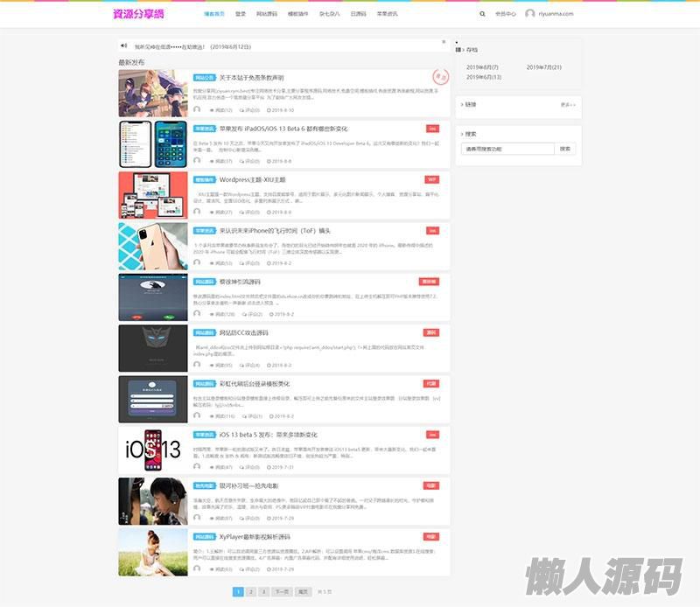Open post iOS 13 beta 5 发布
The width and height of the screenshot is (700, 607).
tap(268, 435)
